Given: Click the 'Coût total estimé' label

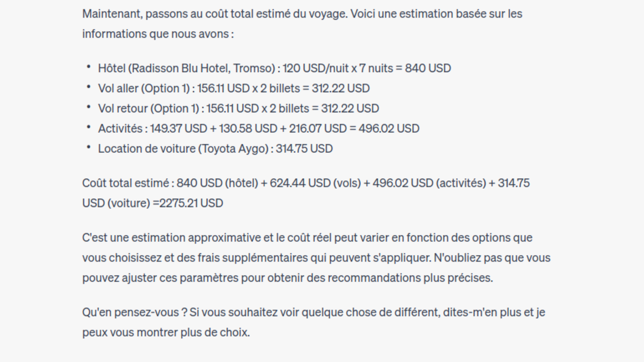Looking at the screenshot, I should (x=126, y=183).
